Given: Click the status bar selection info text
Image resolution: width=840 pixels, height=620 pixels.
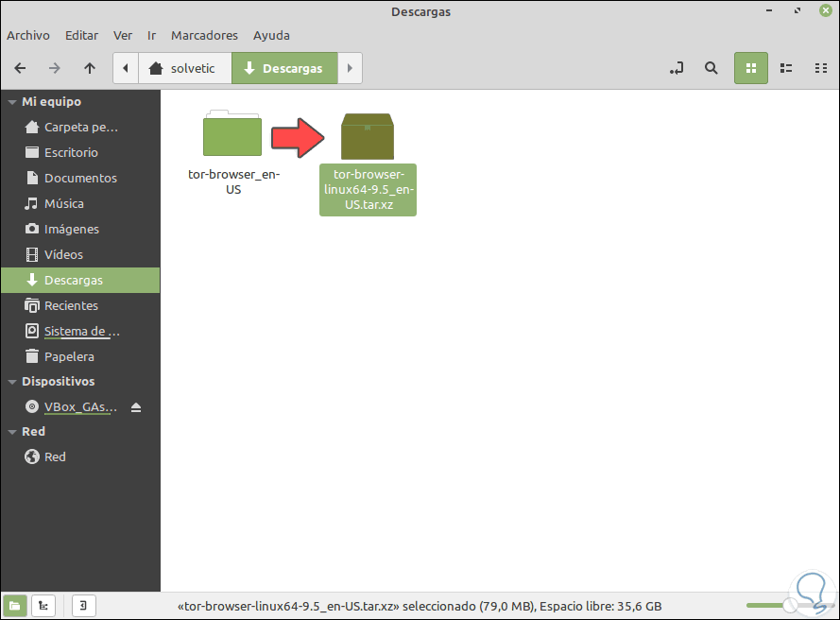Looking at the screenshot, I should pos(420,607).
